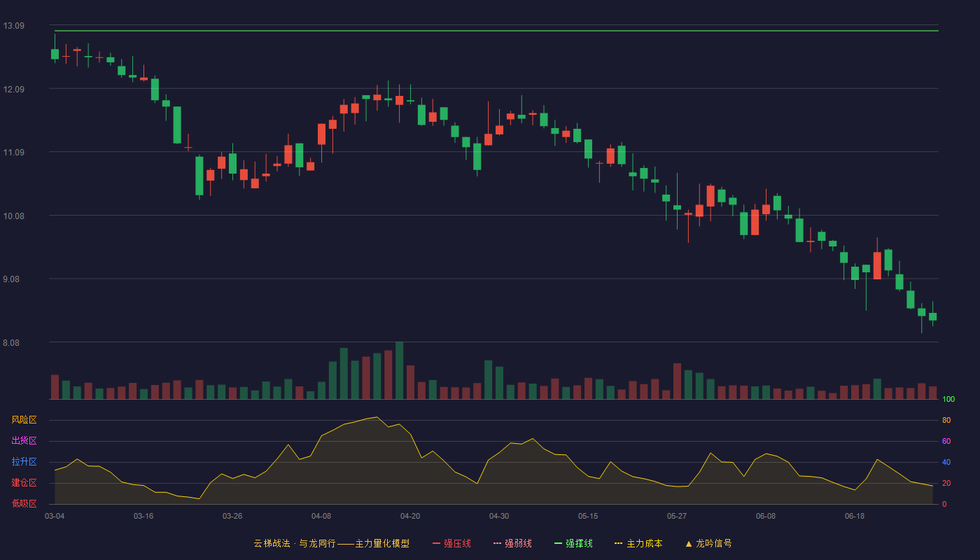Click the 12.09 price axis label
The width and height of the screenshot is (980, 560).
click(13, 89)
